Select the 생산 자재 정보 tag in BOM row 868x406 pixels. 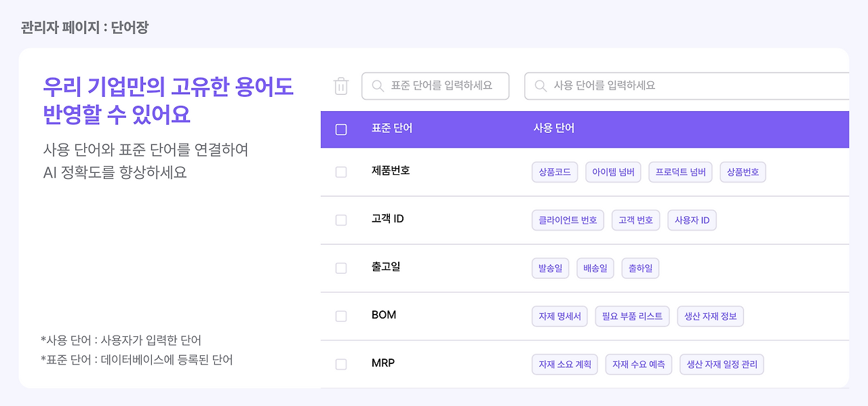[710, 316]
